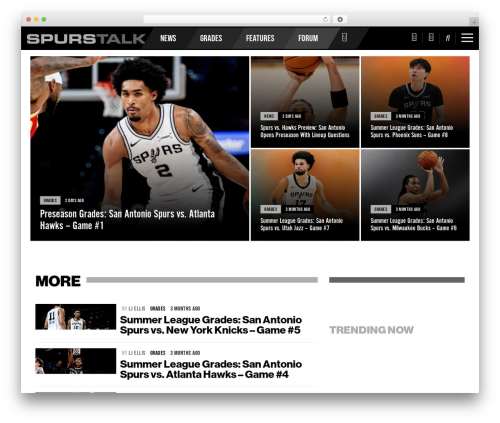Click the thumbnail of the Atlanta Hawks Game #4 article
This screenshot has height=423, width=500.
[x=76, y=361]
